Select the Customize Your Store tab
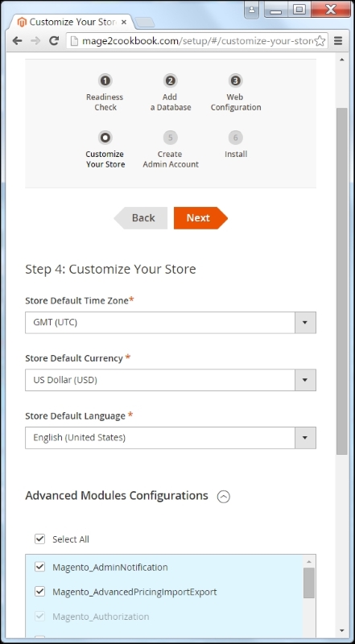 point(70,22)
